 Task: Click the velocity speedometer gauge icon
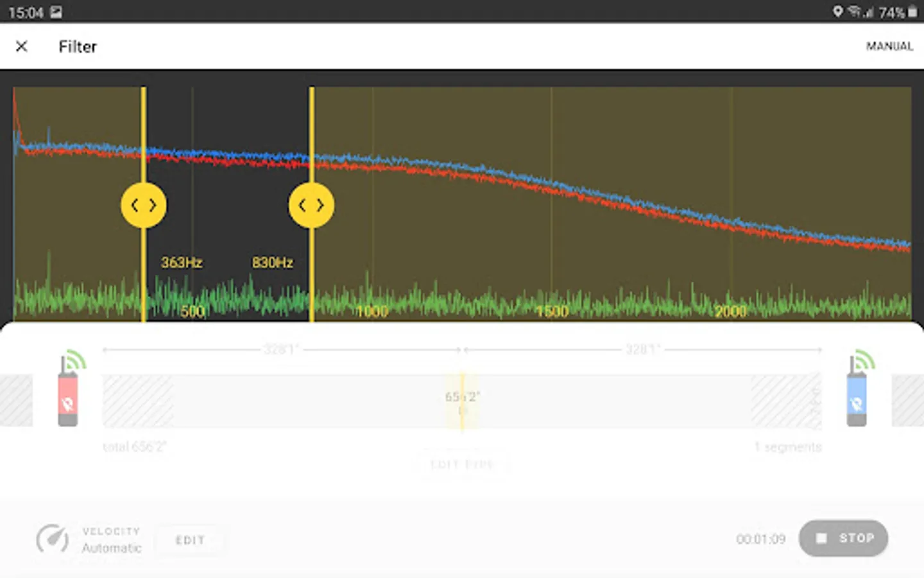pyautogui.click(x=54, y=539)
